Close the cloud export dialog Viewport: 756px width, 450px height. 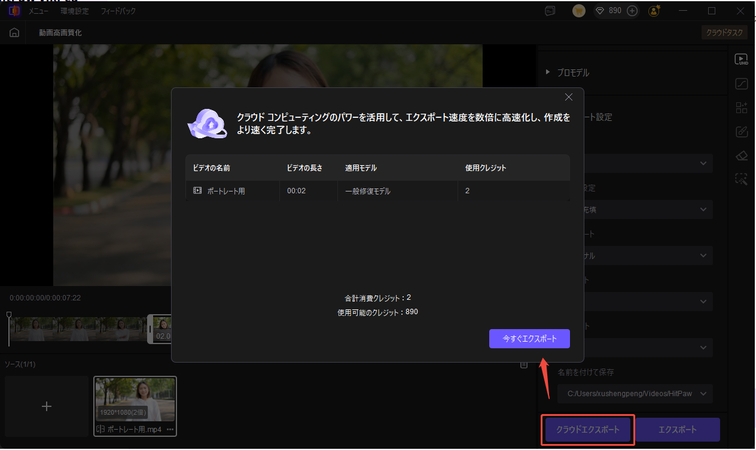[x=568, y=97]
